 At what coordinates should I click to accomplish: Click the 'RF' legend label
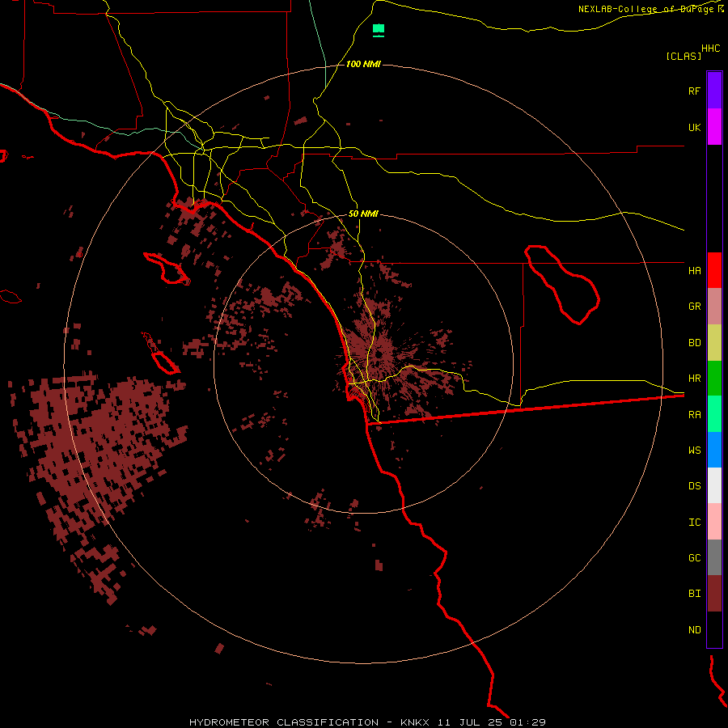pyautogui.click(x=694, y=91)
